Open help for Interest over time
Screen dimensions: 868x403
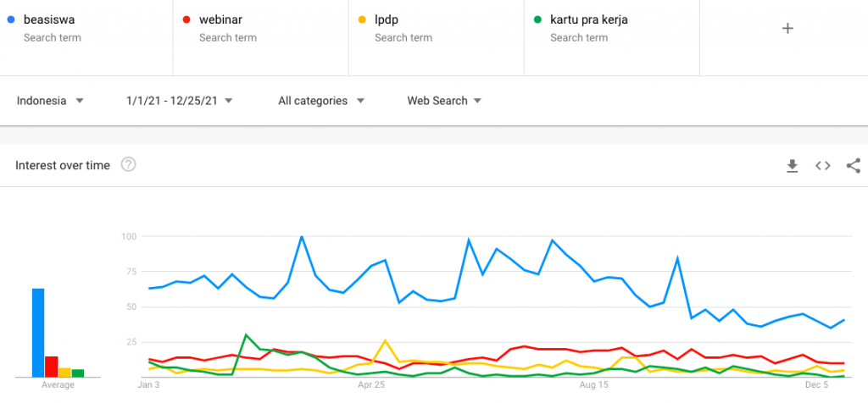(x=129, y=165)
